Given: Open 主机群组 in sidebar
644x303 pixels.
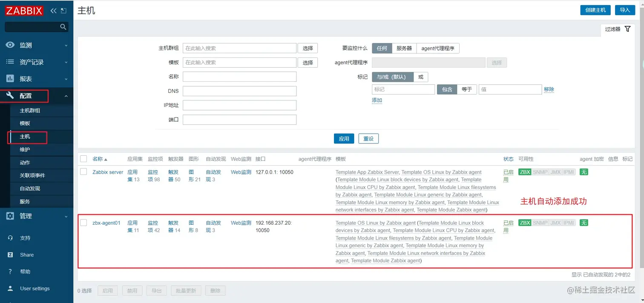Looking at the screenshot, I should tap(30, 111).
